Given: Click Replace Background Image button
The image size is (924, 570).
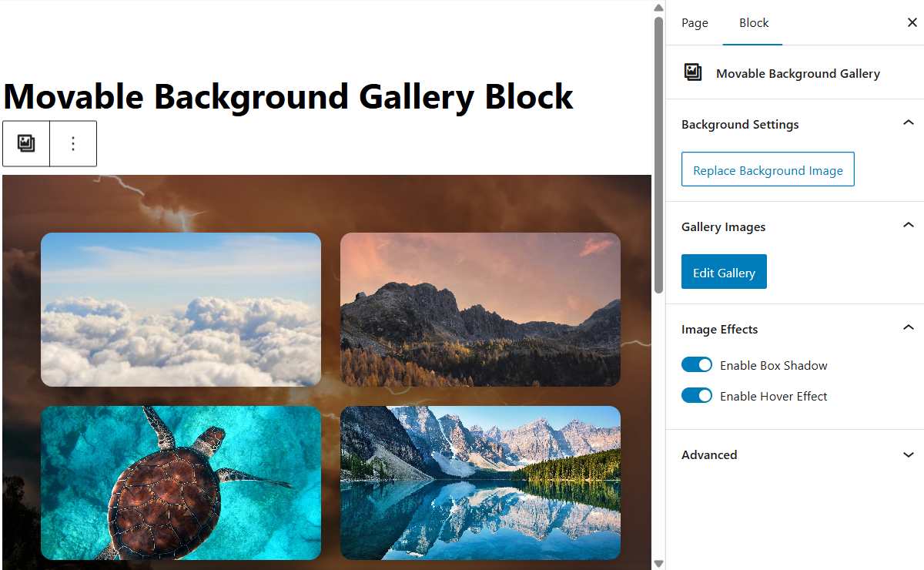Looking at the screenshot, I should pyautogui.click(x=768, y=169).
